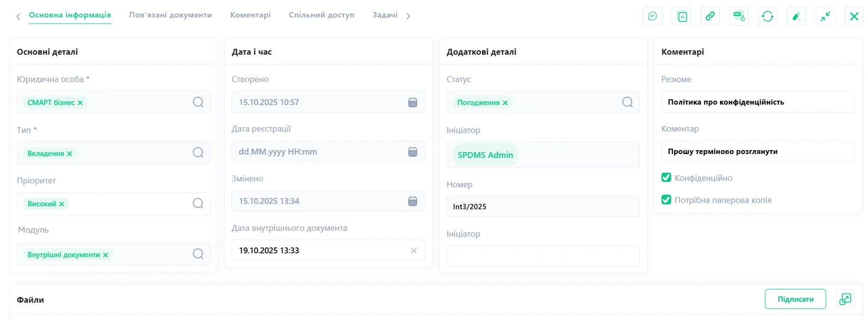
Task: Refresh the document with sync icon
Action: pyautogui.click(x=768, y=16)
